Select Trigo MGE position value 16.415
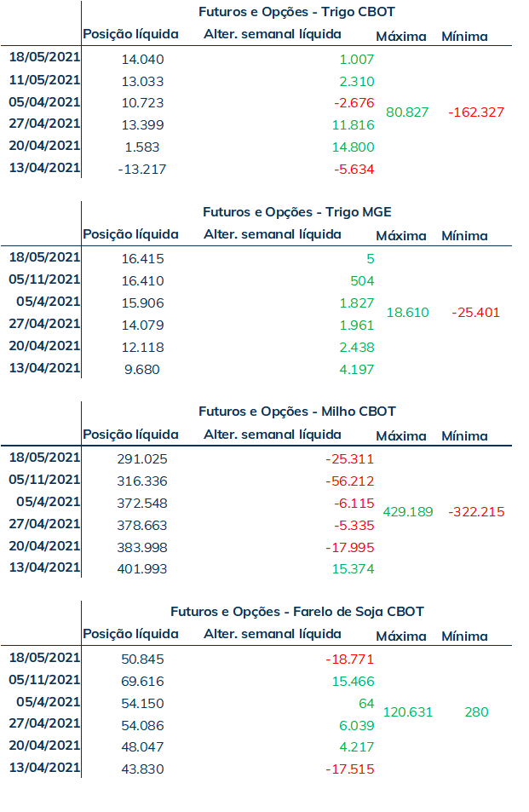The image size is (529, 812). (142, 259)
